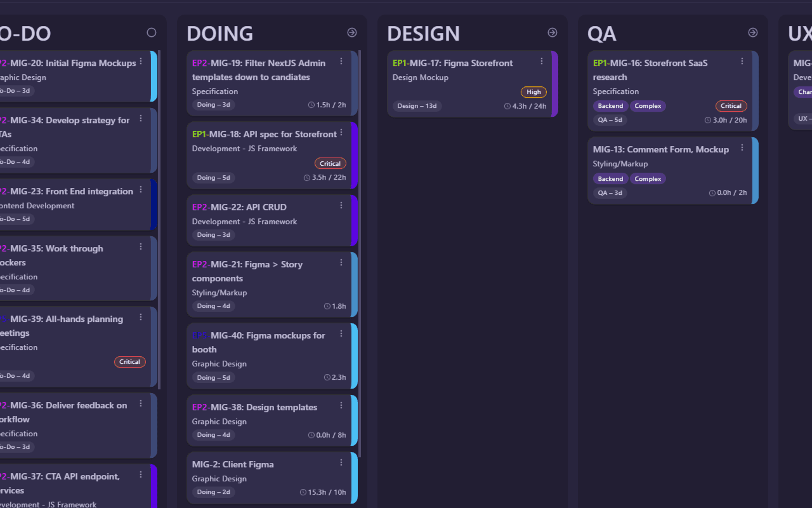Screen dimensions: 812x508
Task: Toggle the High label on EP1-MIG-17
Action: (534, 91)
